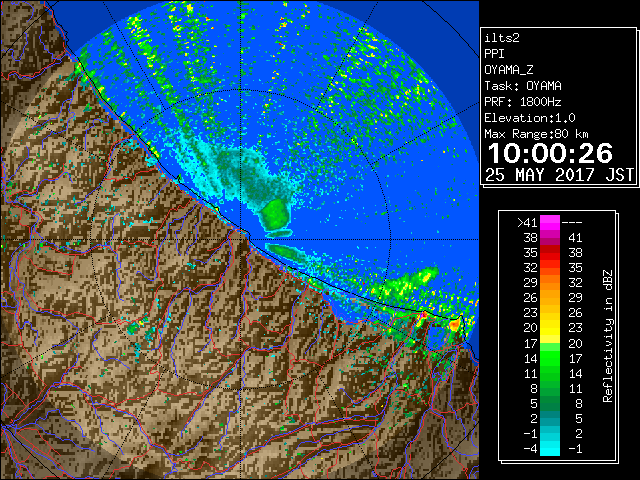The height and width of the screenshot is (480, 640).
Task: Select the bright green 14–17 dBZ swatch
Action: tap(549, 358)
